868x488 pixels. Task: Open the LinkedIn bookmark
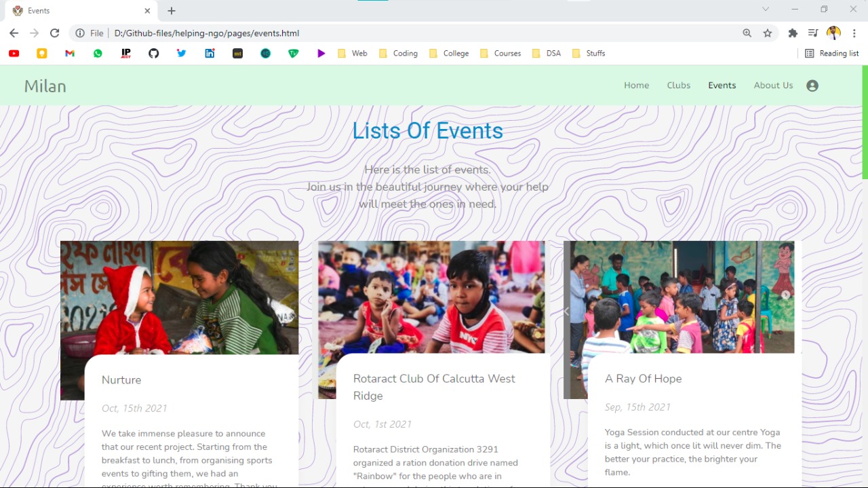point(210,54)
